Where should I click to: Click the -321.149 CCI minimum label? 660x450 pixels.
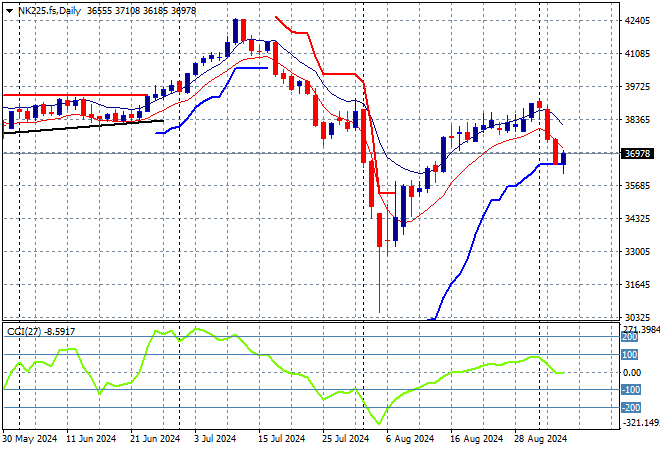[x=641, y=422]
